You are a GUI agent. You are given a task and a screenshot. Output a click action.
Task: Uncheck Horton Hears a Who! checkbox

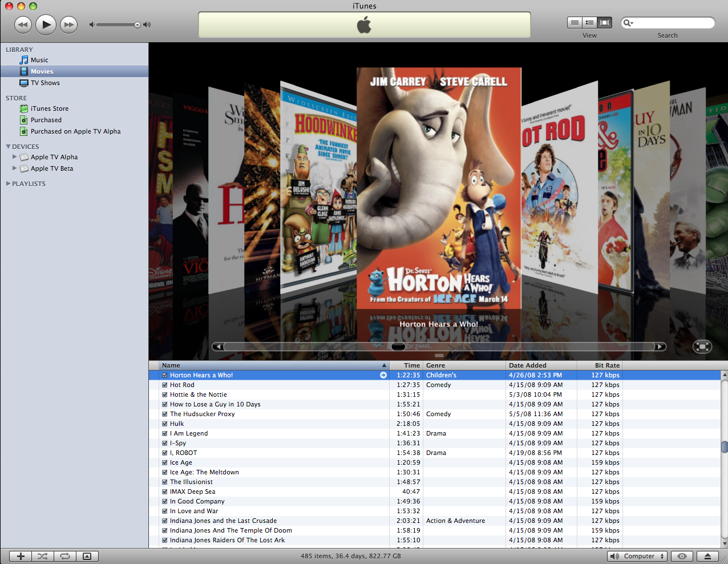tap(164, 375)
